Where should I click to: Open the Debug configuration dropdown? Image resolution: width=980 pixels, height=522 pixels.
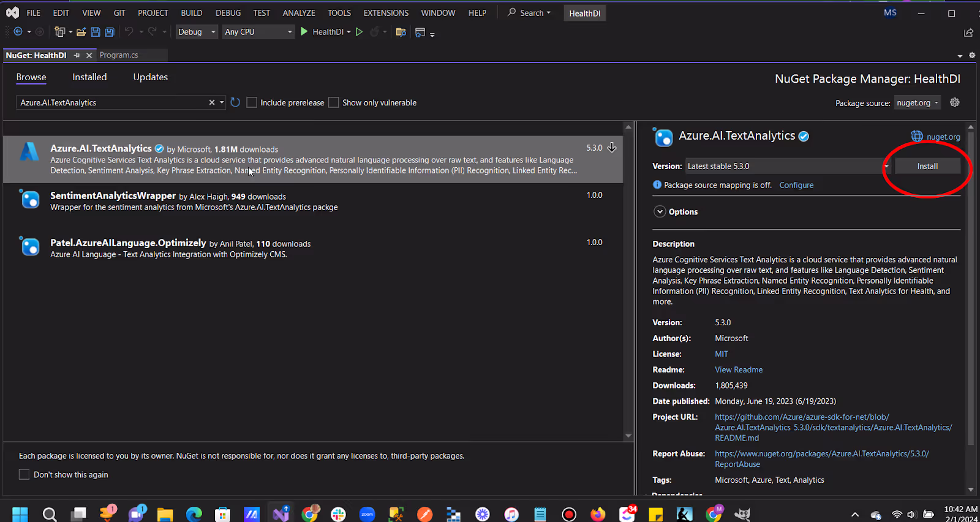(197, 32)
